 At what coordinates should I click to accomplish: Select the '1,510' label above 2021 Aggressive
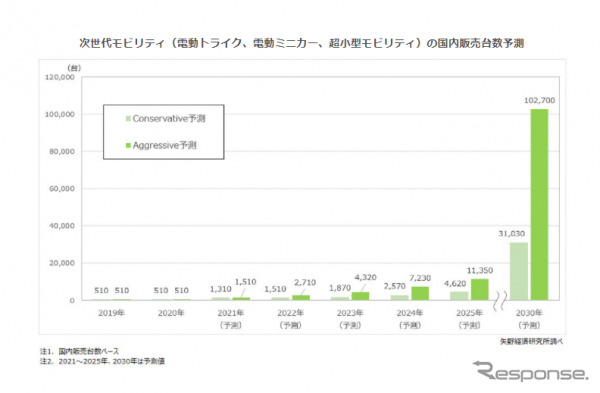tap(245, 282)
